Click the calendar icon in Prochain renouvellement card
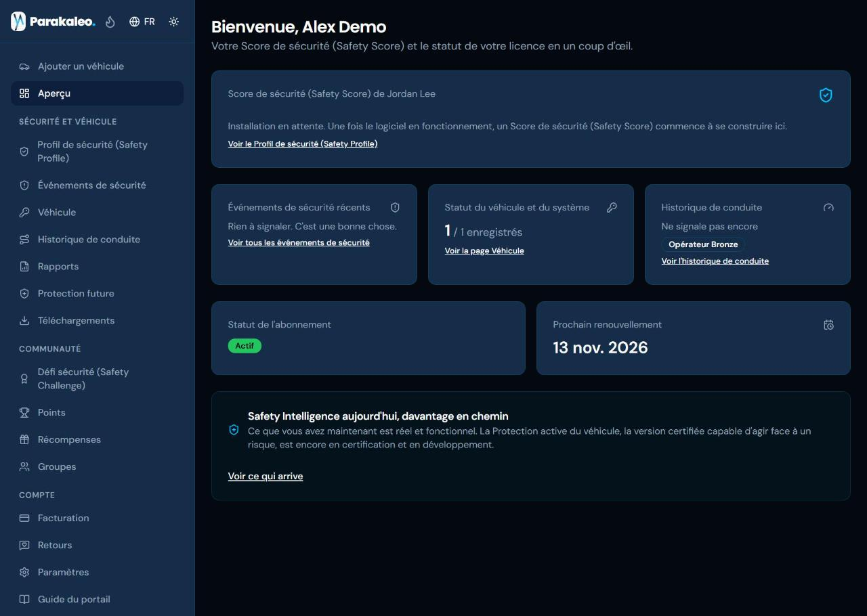This screenshot has width=867, height=616. (x=828, y=325)
